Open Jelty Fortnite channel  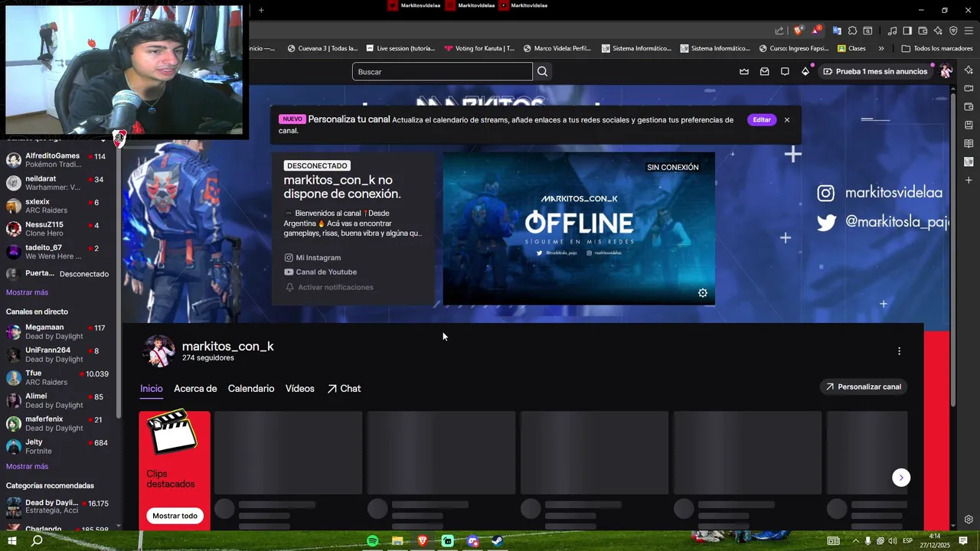tap(57, 447)
